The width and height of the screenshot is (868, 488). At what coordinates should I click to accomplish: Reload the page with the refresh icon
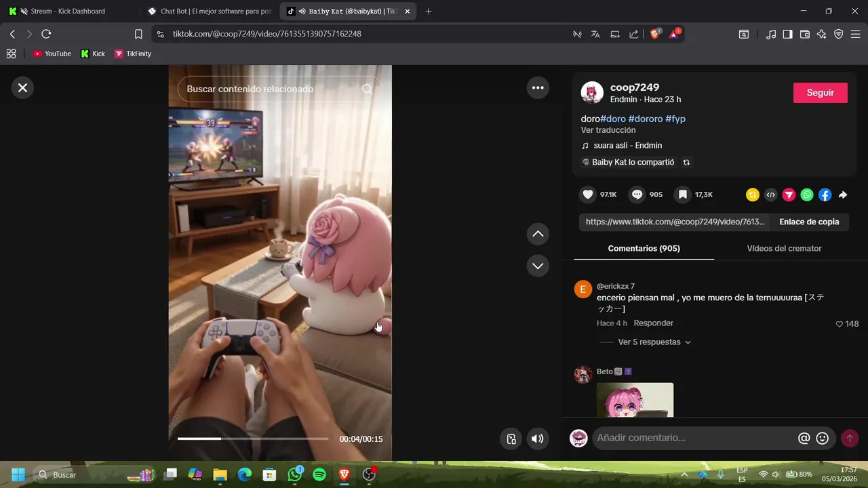46,34
